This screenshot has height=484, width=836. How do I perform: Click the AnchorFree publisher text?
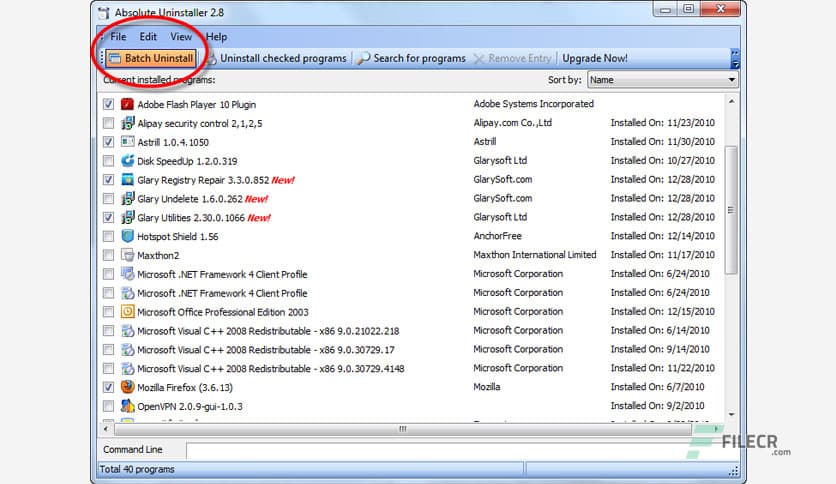coord(497,236)
